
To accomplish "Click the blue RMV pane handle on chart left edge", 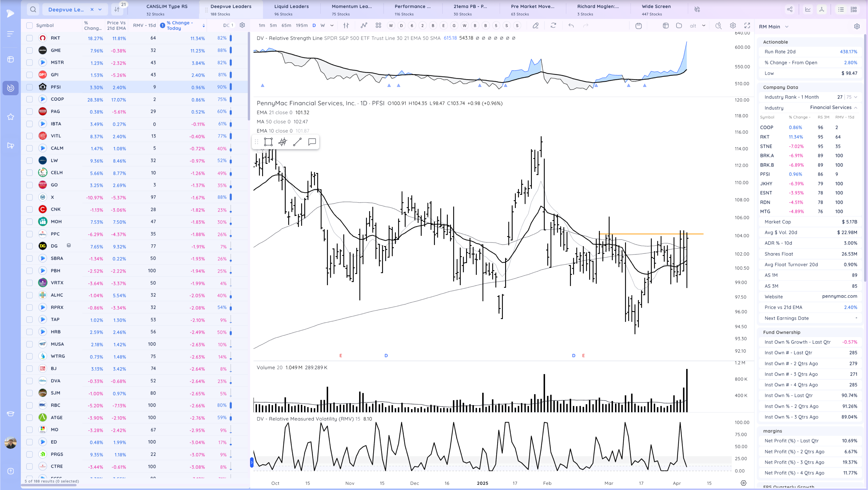I will [252, 462].
